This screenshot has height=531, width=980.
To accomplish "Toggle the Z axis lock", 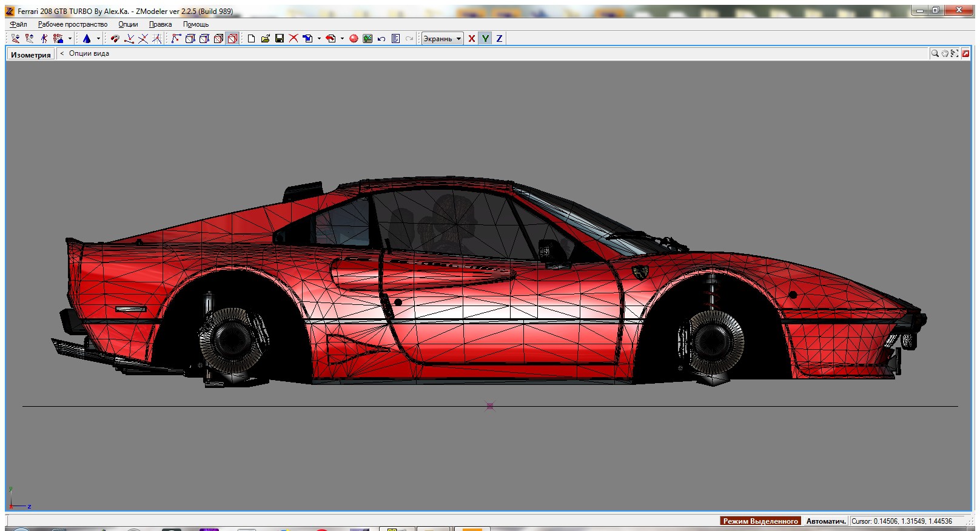I will (x=499, y=38).
